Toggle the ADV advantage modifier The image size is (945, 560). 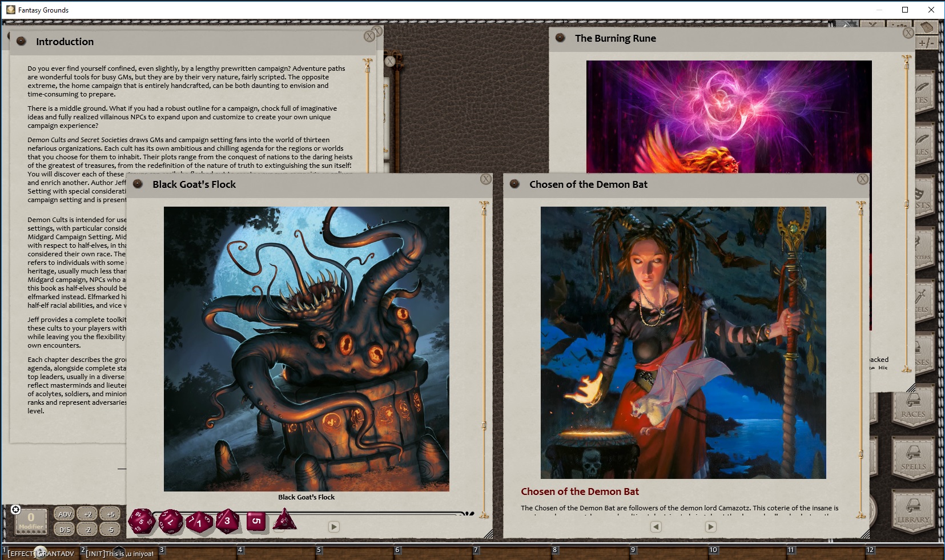(x=65, y=514)
